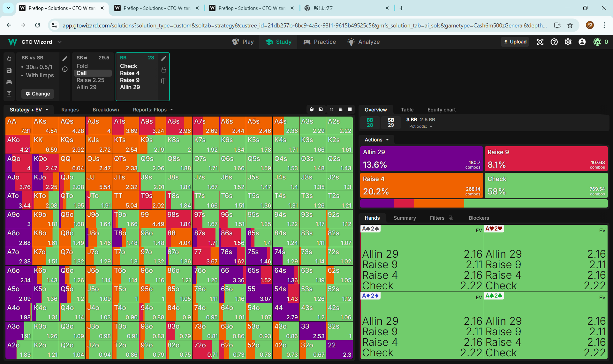Select the 77 hand cell in matrix
This screenshot has width=613, height=364.
pyautogui.click(x=206, y=256)
